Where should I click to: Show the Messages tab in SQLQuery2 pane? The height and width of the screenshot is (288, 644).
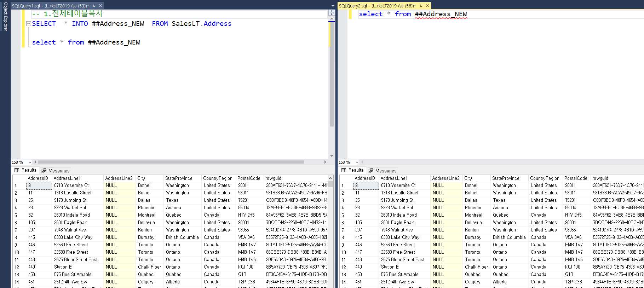pyautogui.click(x=382, y=171)
